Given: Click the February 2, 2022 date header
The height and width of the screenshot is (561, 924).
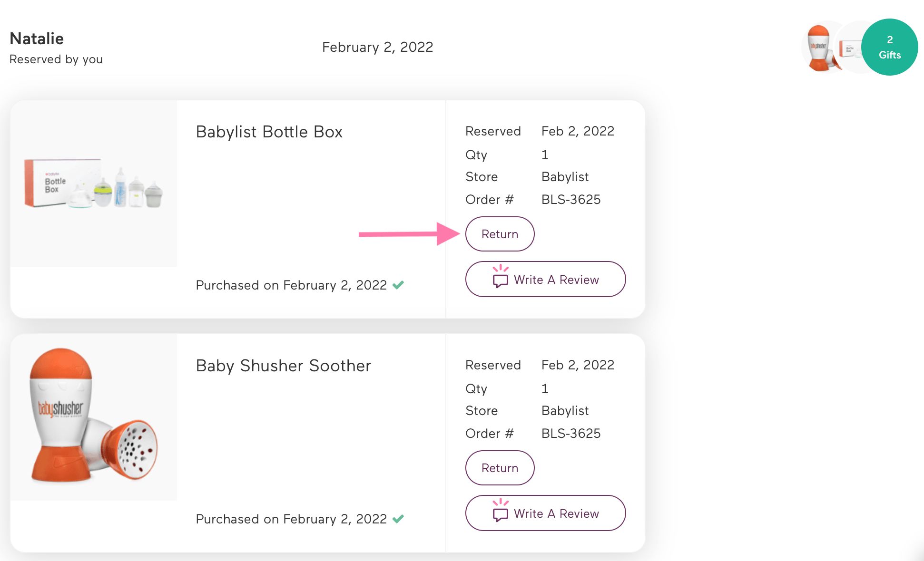Looking at the screenshot, I should pyautogui.click(x=377, y=47).
